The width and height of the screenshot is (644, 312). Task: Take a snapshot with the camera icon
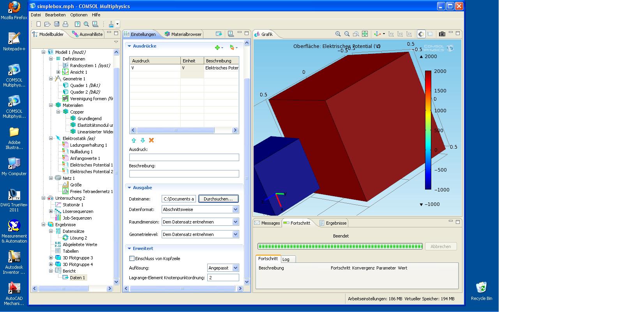point(442,34)
